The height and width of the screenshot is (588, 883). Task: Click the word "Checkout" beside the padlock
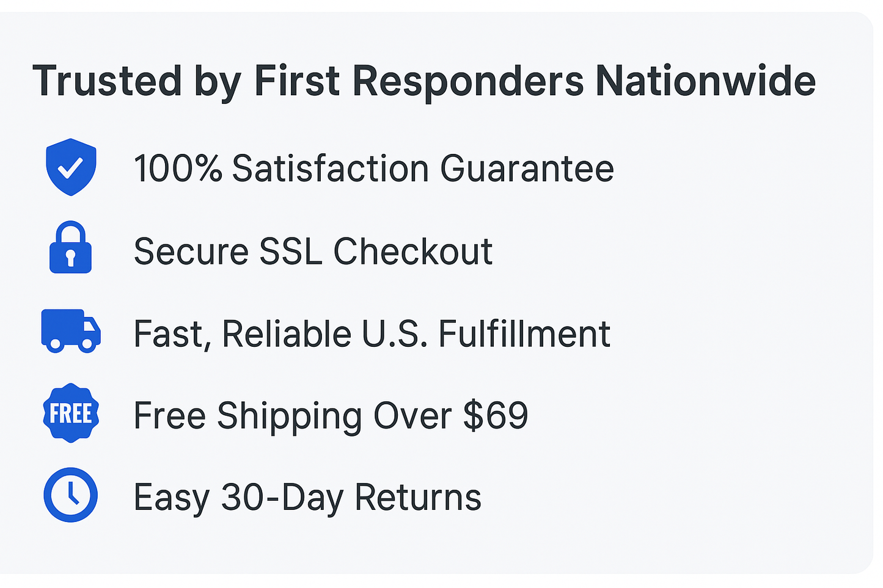(x=413, y=251)
